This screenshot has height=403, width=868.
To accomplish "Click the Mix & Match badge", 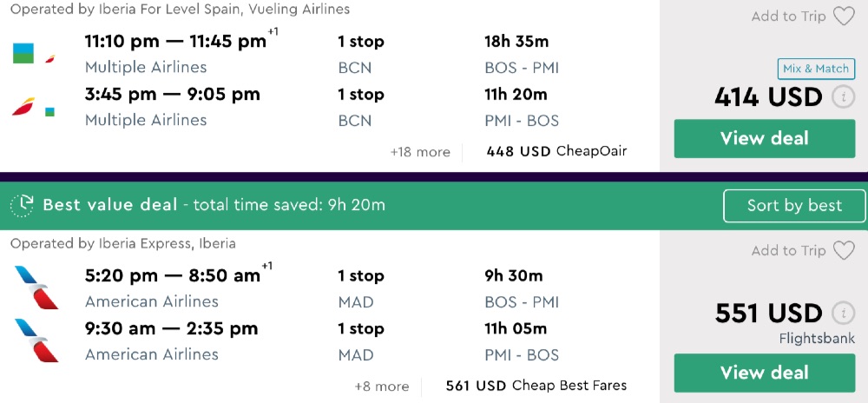I will 816,69.
